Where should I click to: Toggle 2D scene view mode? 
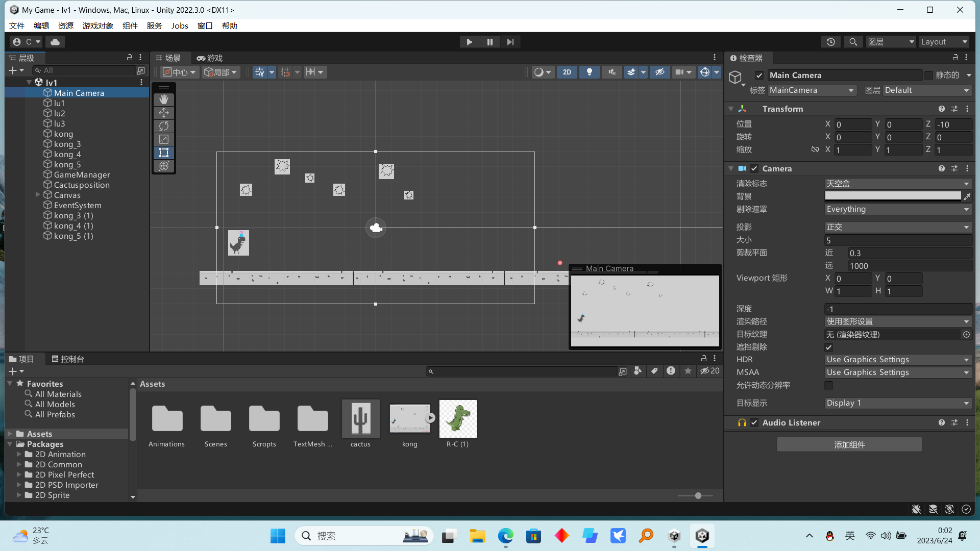pyautogui.click(x=567, y=72)
